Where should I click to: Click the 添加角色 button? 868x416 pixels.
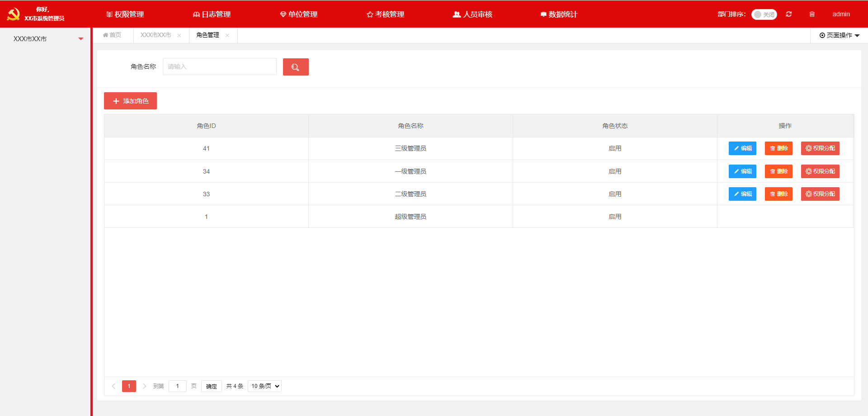coord(130,101)
